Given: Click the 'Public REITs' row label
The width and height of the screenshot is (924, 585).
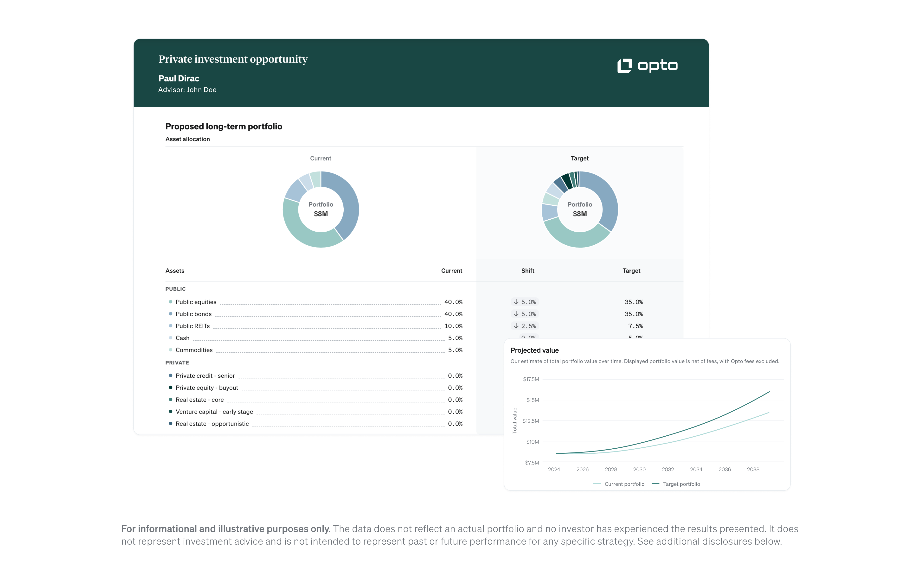Looking at the screenshot, I should tap(193, 326).
